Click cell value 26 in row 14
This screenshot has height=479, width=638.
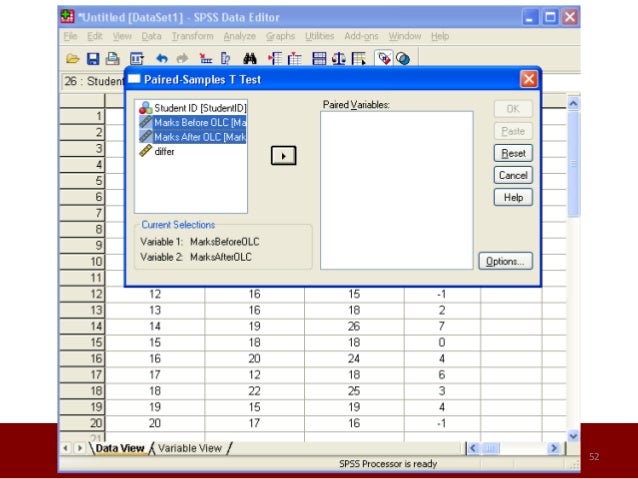tap(354, 326)
